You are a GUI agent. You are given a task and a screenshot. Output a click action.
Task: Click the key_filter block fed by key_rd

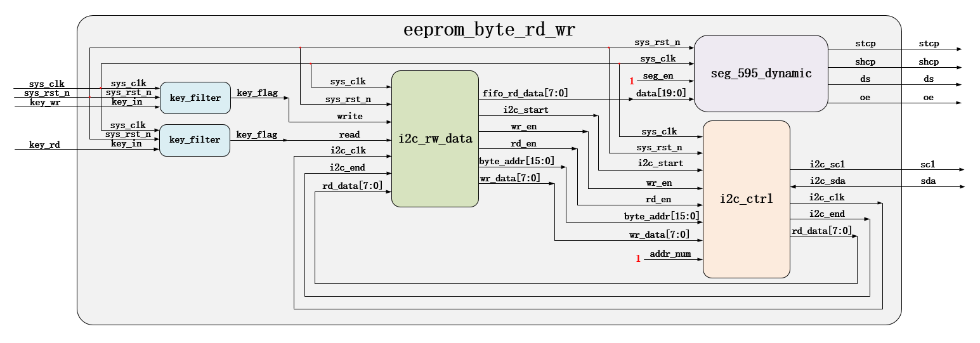[195, 140]
